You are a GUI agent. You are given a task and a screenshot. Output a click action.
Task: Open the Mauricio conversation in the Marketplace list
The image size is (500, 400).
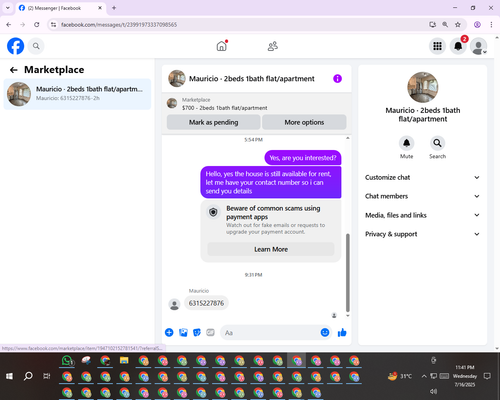click(77, 94)
